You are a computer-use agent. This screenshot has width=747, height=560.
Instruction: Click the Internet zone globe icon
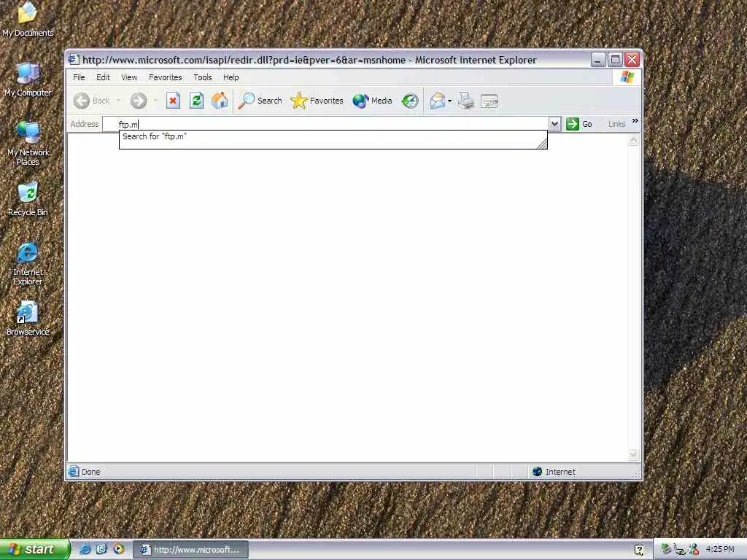[x=538, y=472]
